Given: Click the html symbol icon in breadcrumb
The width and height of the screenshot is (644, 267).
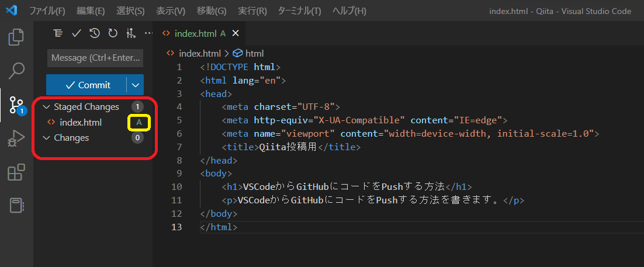Looking at the screenshot, I should point(238,53).
